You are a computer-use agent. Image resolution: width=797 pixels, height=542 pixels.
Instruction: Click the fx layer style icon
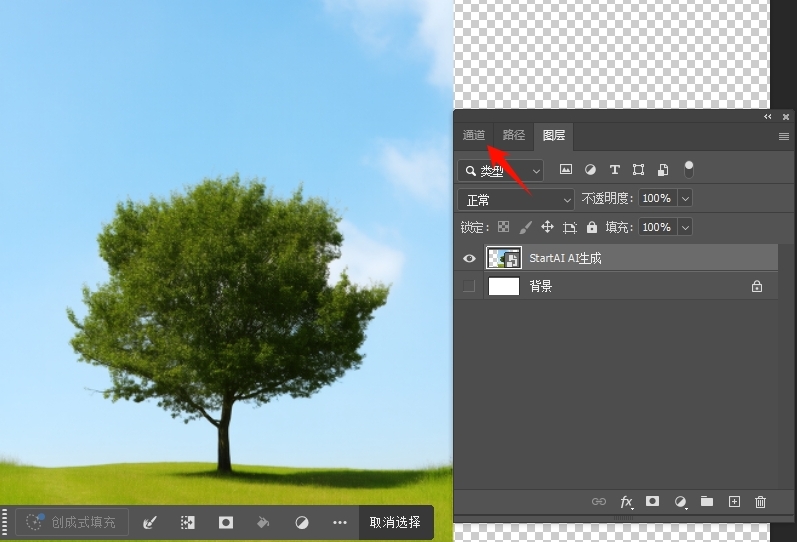(627, 502)
